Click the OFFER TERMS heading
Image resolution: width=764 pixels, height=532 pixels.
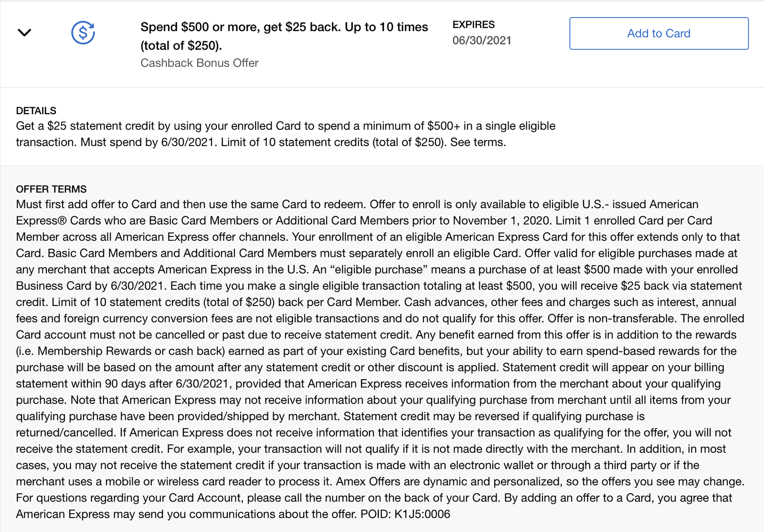tap(51, 189)
